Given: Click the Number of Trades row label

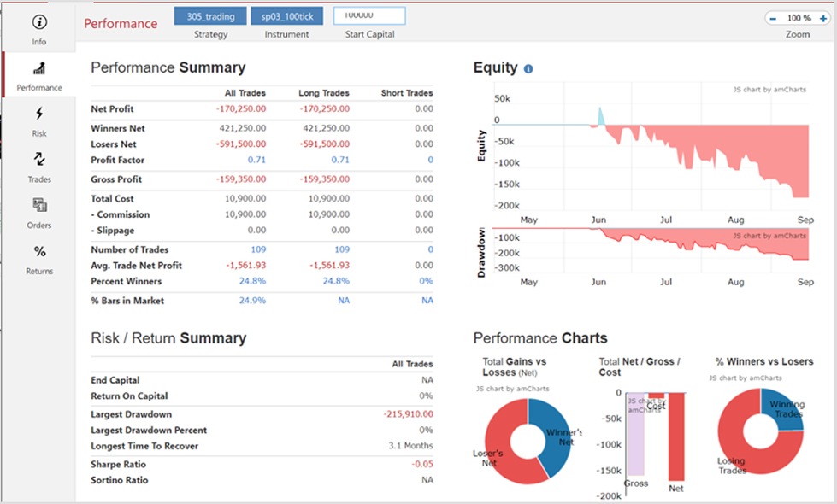Looking at the screenshot, I should pyautogui.click(x=130, y=249).
